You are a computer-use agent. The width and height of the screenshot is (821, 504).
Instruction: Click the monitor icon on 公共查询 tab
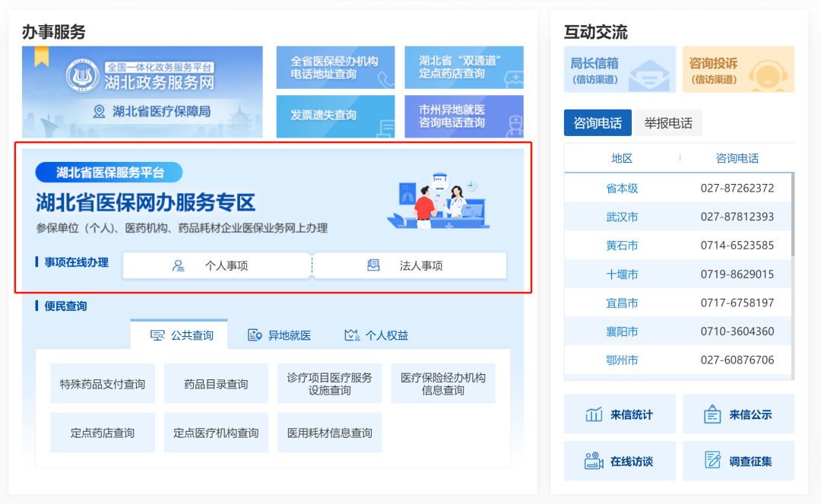pos(157,335)
